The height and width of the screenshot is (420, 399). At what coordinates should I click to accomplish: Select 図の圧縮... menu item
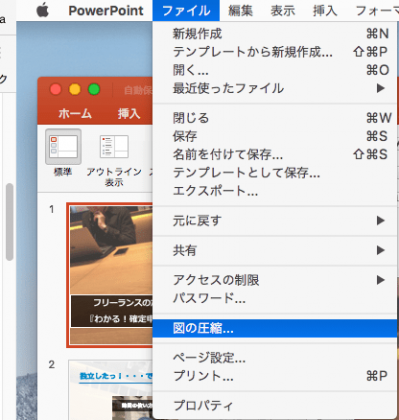coord(275,328)
